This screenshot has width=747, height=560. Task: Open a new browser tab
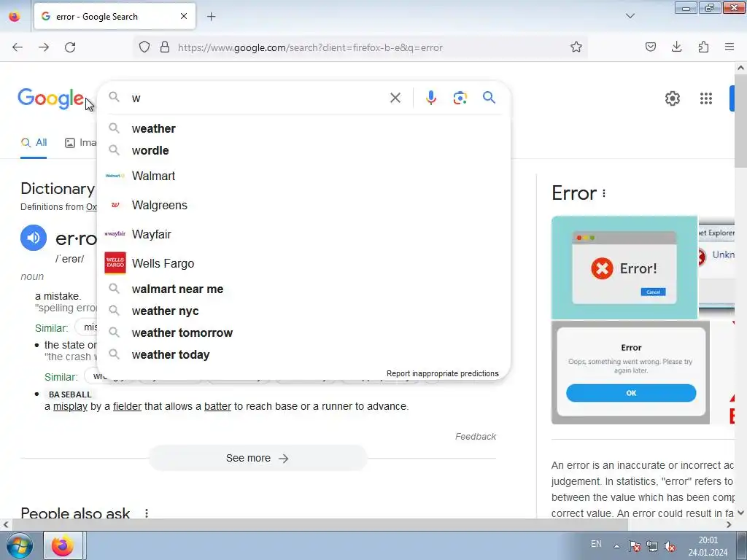click(x=211, y=17)
